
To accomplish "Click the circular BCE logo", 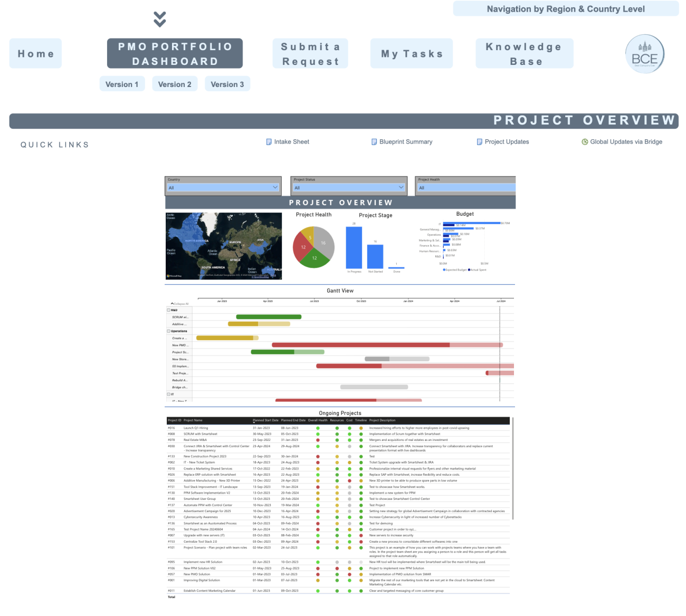I will [x=645, y=53].
